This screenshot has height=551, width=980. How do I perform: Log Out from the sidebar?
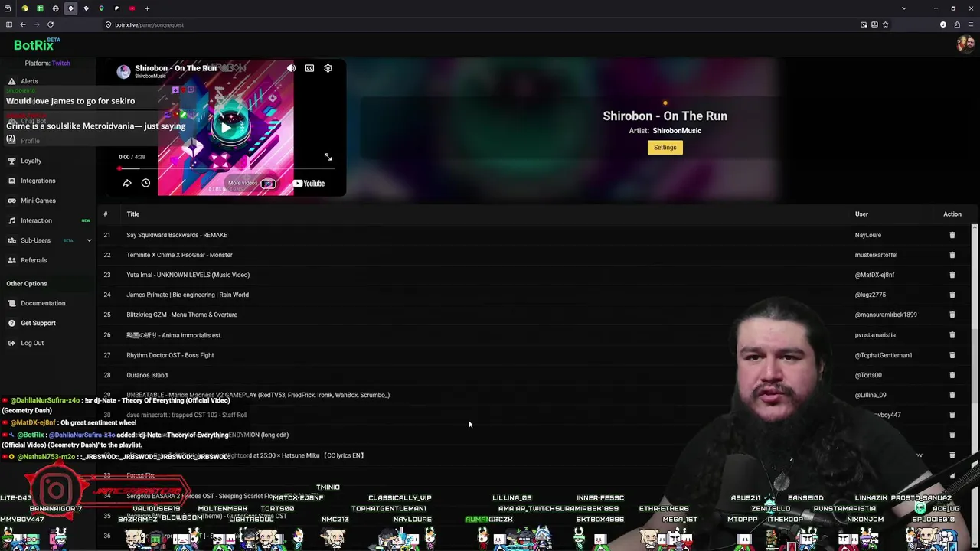coord(32,343)
